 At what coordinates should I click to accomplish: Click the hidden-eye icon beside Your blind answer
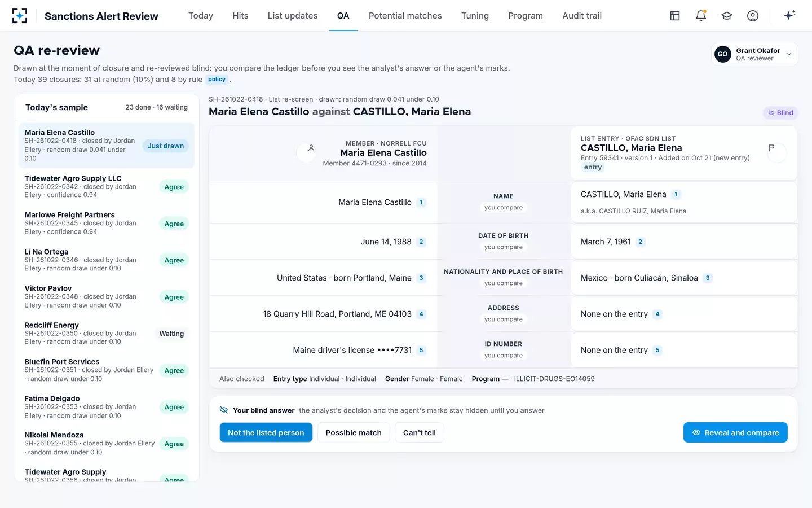pyautogui.click(x=224, y=410)
